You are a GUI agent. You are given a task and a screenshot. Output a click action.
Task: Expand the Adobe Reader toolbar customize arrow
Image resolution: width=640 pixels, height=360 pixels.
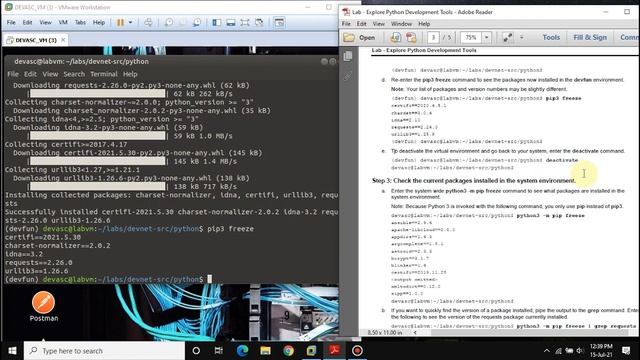(x=522, y=38)
